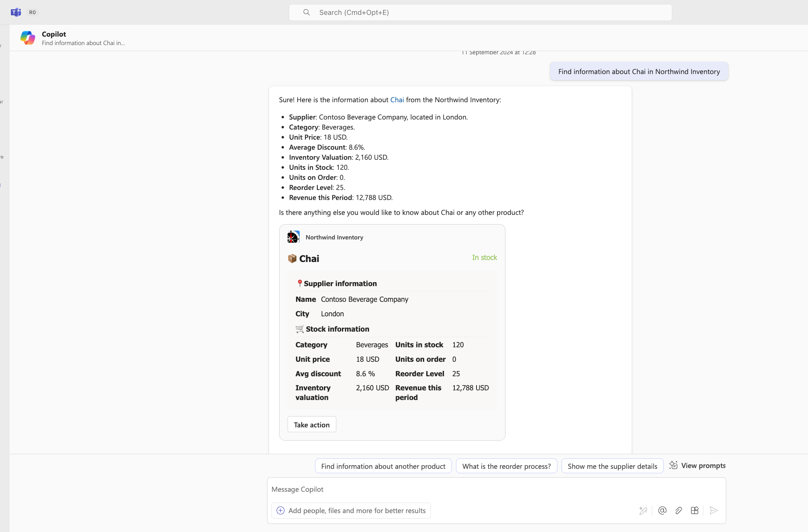Click the 'Avg discount' label
Image resolution: width=808 pixels, height=532 pixels.
click(318, 374)
